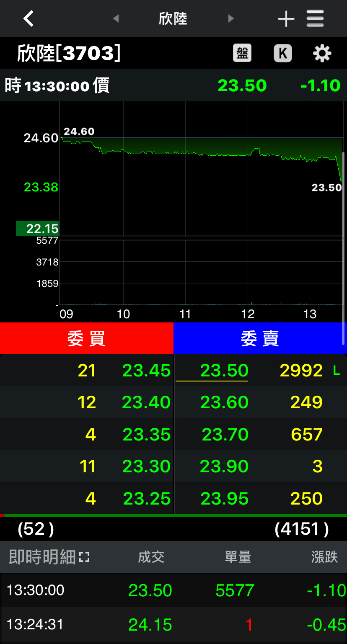Go to next stock with right arrow
Image resolution: width=347 pixels, height=644 pixels.
tap(230, 19)
